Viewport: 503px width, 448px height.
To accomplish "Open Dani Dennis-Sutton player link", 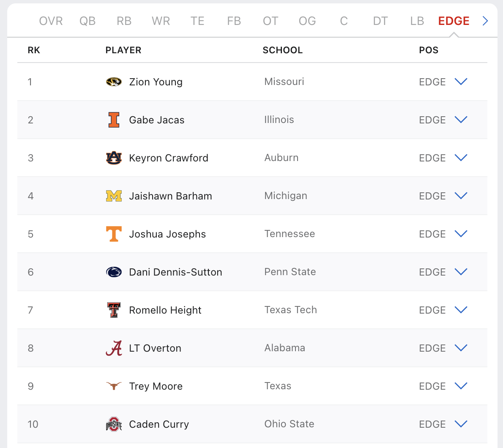I will [175, 272].
